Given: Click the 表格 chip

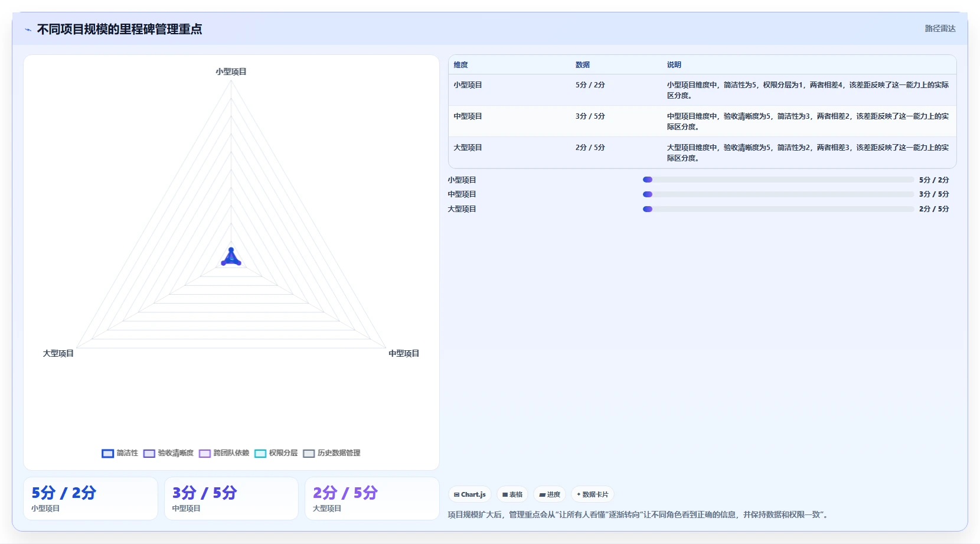Looking at the screenshot, I should click(x=512, y=494).
